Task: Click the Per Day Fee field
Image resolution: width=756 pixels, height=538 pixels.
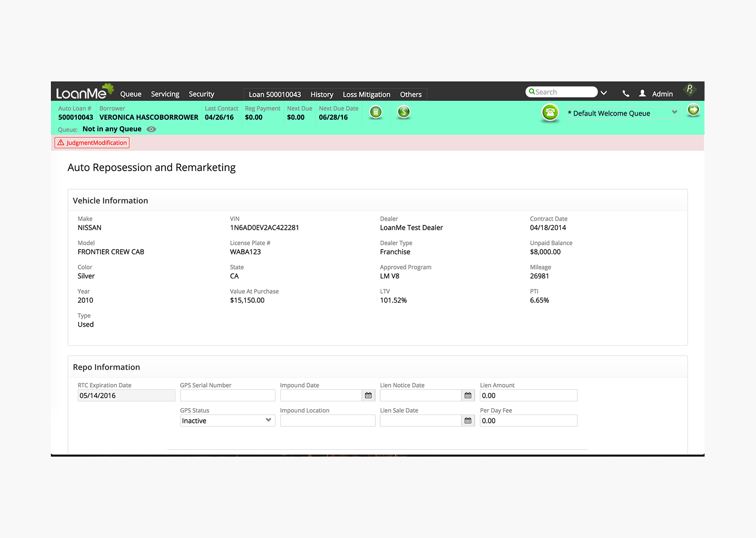Action: [529, 421]
